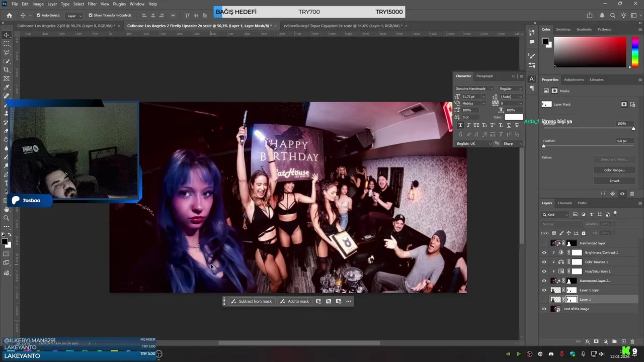Hide the Brightness/Contrast 1 layer

pos(544,252)
